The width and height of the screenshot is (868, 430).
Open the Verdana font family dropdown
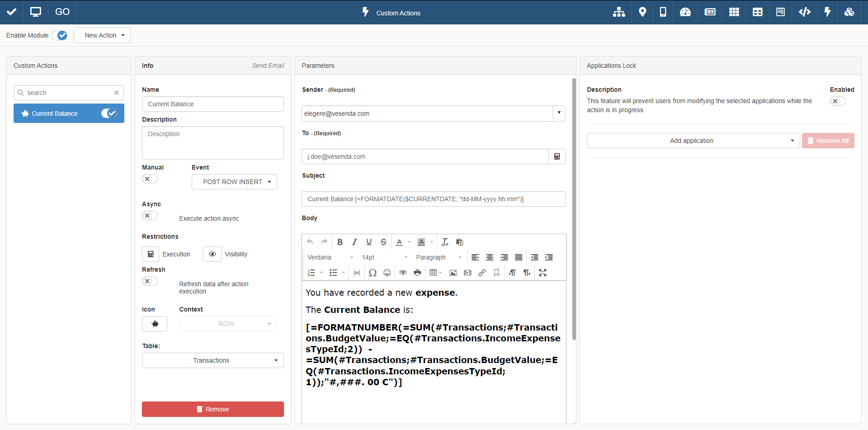pyautogui.click(x=330, y=257)
